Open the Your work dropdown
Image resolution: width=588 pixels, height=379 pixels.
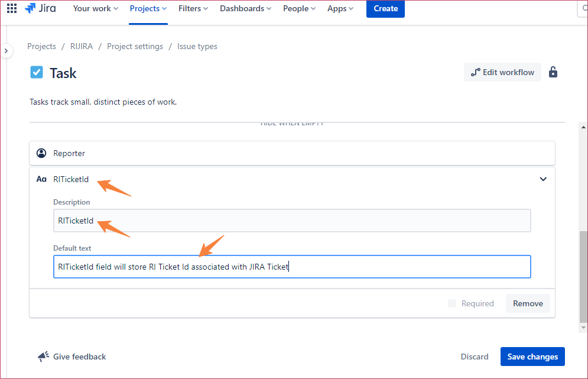[95, 8]
